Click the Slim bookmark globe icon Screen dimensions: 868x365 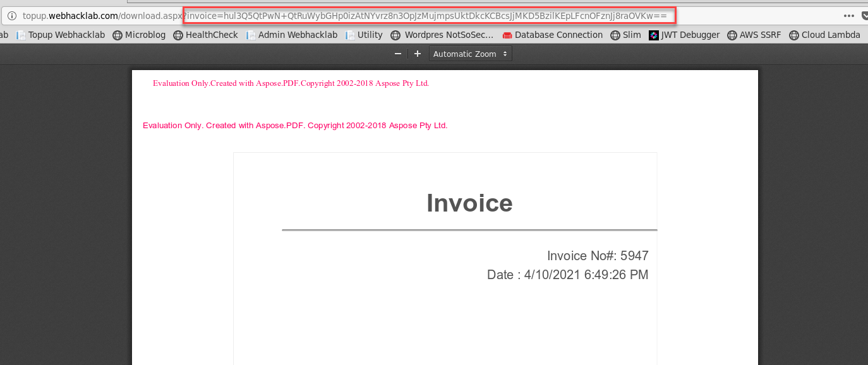coord(614,35)
